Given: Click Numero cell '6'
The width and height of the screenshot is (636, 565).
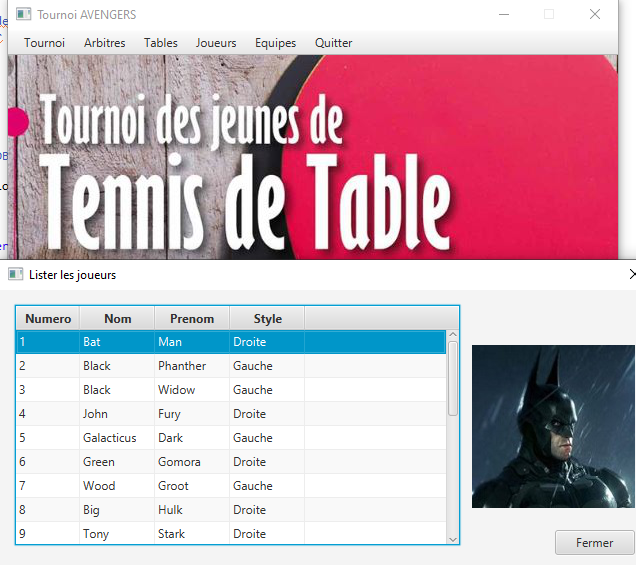Looking at the screenshot, I should coord(48,462).
